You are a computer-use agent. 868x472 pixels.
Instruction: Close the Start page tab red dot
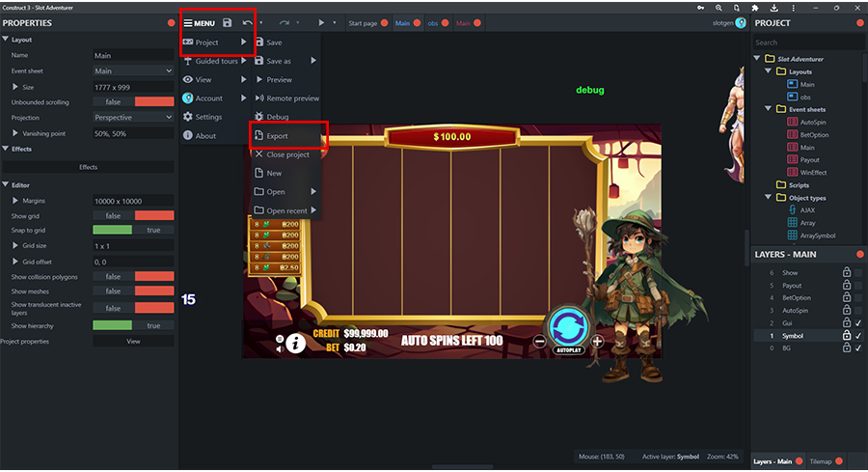[x=385, y=23]
